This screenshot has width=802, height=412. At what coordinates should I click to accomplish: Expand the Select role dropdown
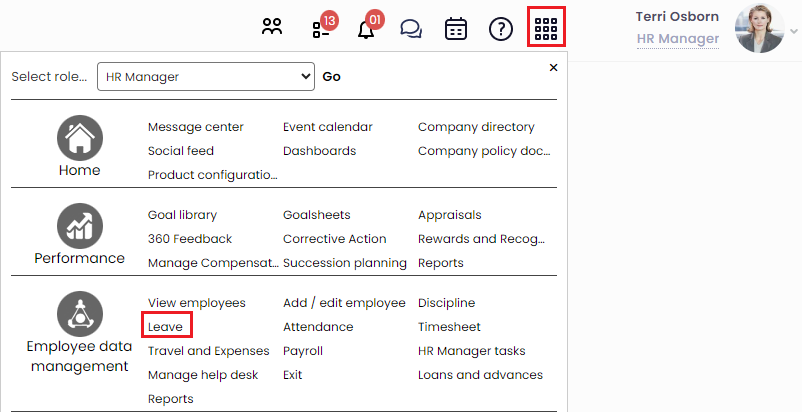206,76
